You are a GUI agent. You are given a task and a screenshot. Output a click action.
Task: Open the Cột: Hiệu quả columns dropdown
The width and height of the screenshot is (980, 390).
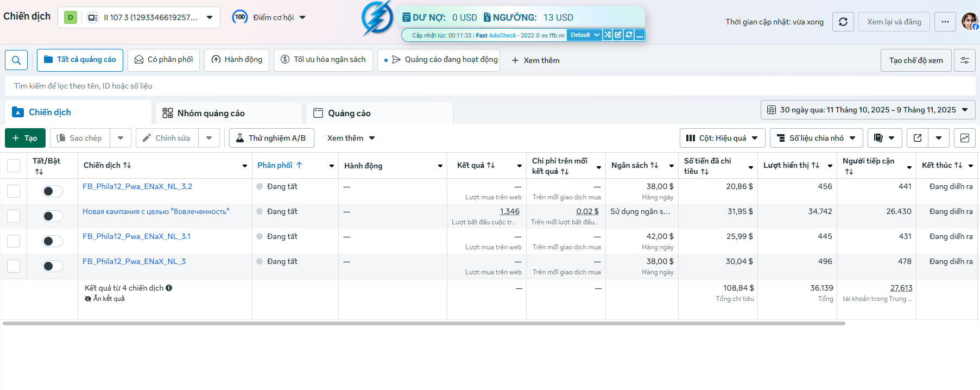723,138
